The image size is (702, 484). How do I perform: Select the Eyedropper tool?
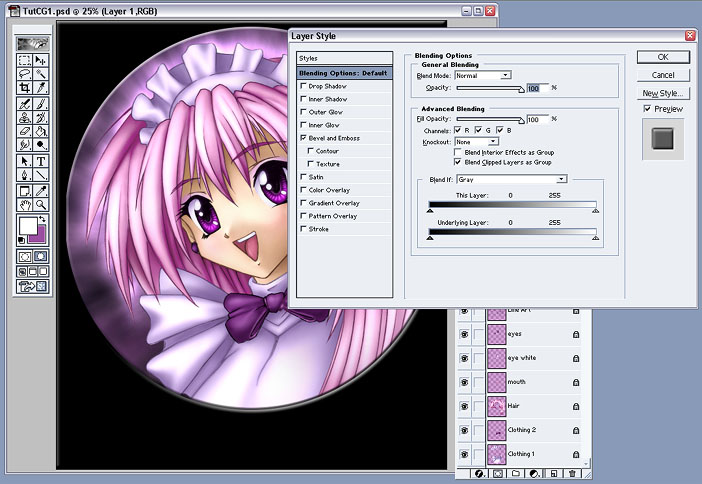[41, 191]
